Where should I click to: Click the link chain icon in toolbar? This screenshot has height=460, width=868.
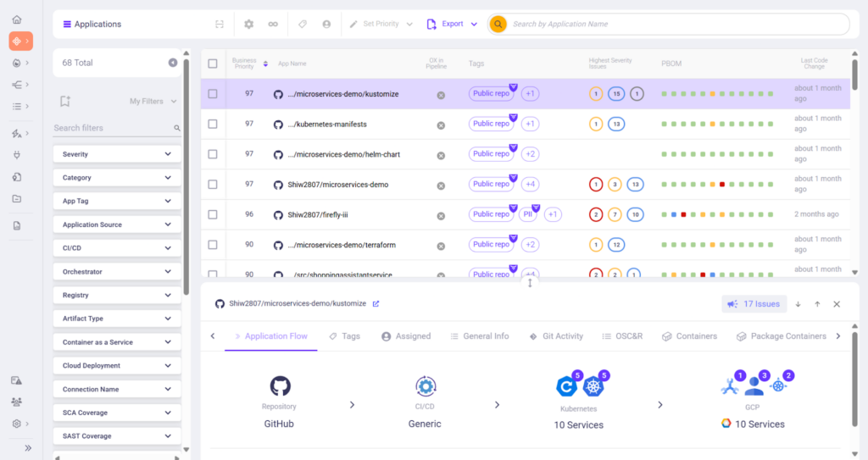273,25
